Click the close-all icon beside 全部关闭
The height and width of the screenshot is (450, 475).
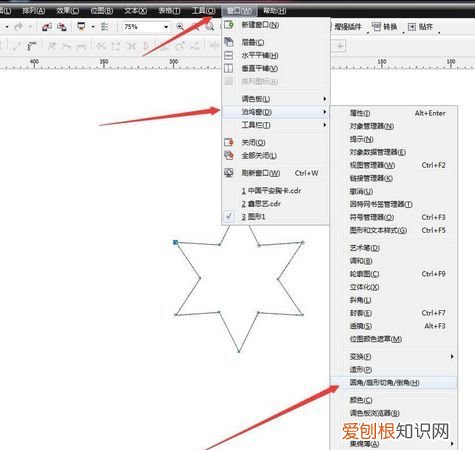(229, 155)
